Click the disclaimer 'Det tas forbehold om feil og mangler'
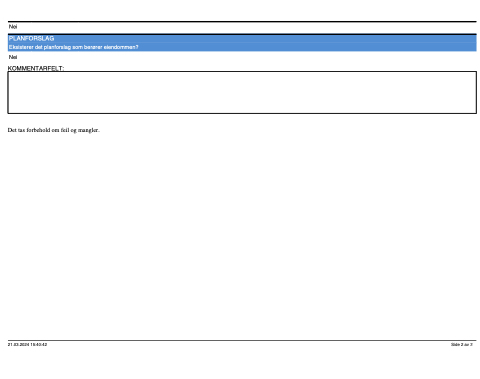The height and width of the screenshot is (379, 480). pyautogui.click(x=53, y=130)
